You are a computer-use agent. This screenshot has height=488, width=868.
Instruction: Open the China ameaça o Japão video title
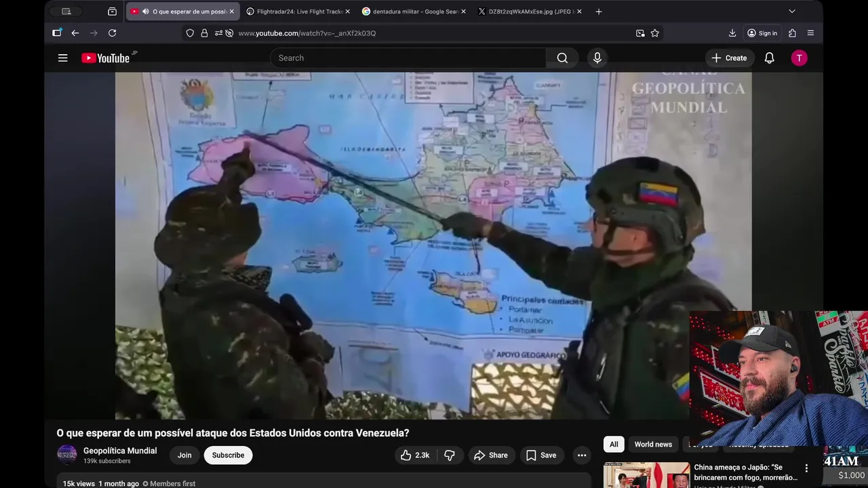click(x=746, y=472)
